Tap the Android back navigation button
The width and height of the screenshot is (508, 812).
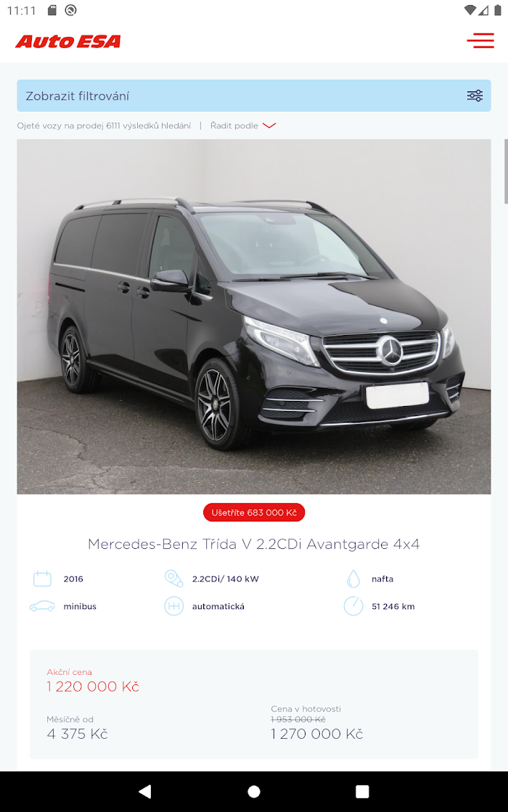145,791
